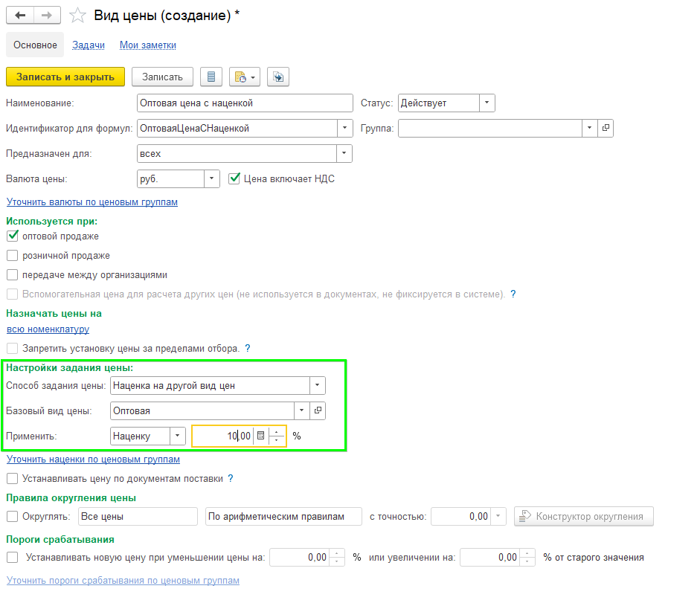Open Группа field with its open-form icon
This screenshot has height=606, width=700.
(x=606, y=128)
